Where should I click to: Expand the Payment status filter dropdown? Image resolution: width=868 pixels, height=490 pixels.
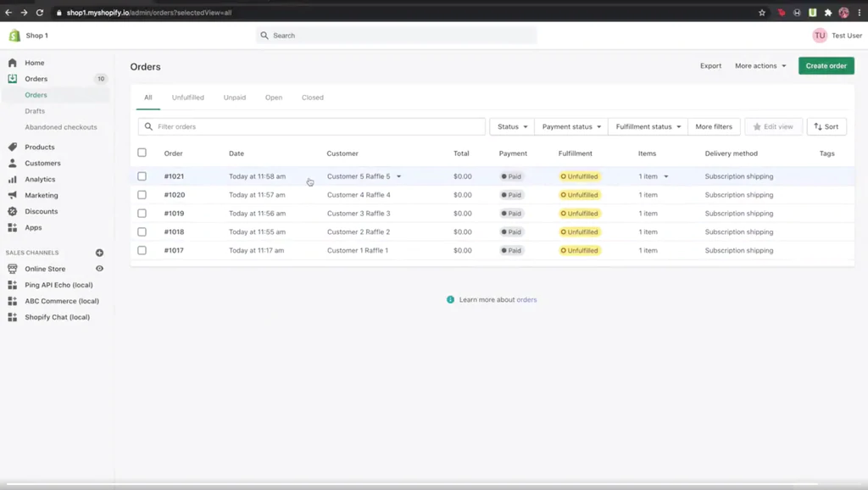coord(571,127)
